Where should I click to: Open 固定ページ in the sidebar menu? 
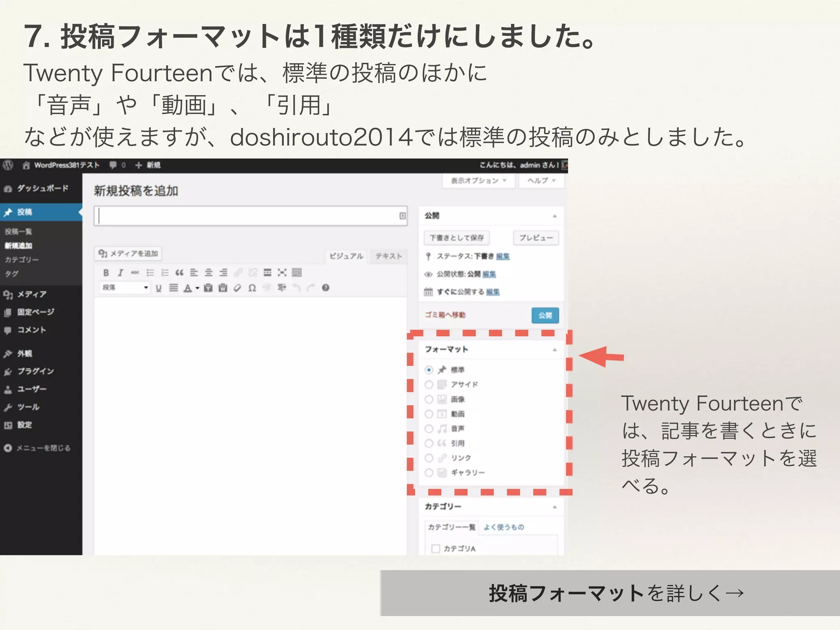pyautogui.click(x=41, y=313)
